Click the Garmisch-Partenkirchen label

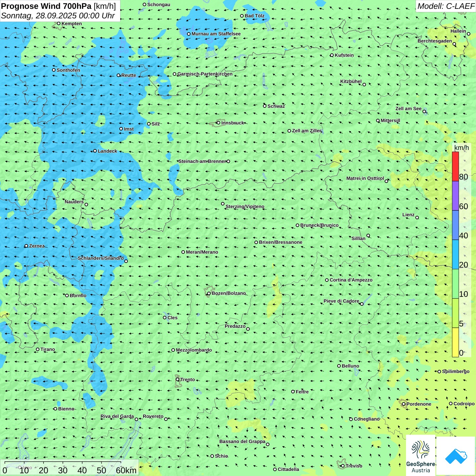pos(205,74)
